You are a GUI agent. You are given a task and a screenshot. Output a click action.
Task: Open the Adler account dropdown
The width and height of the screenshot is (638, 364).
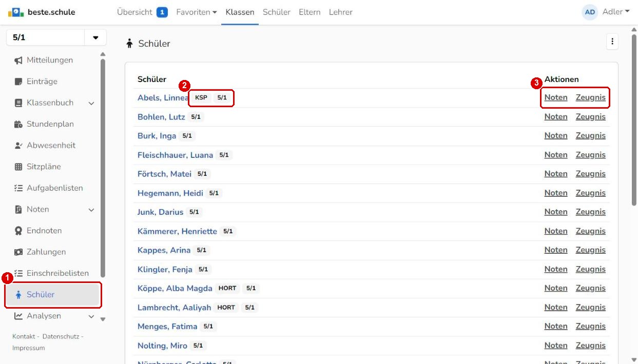coord(616,12)
